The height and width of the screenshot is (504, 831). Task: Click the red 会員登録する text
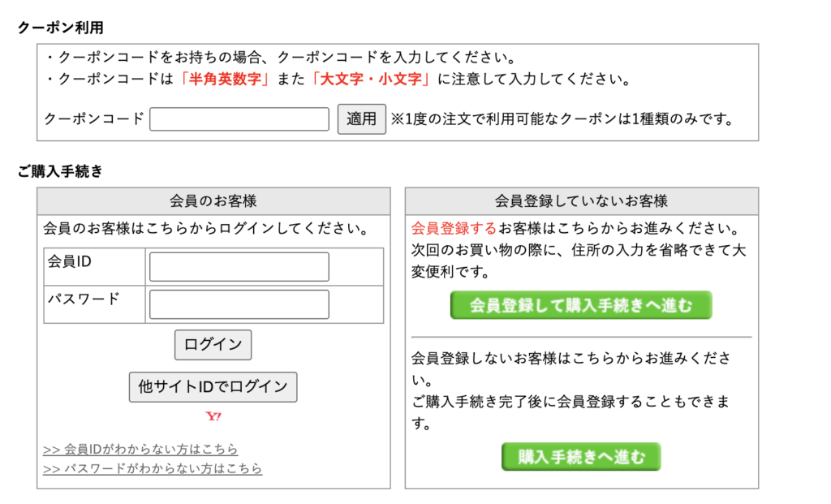454,228
